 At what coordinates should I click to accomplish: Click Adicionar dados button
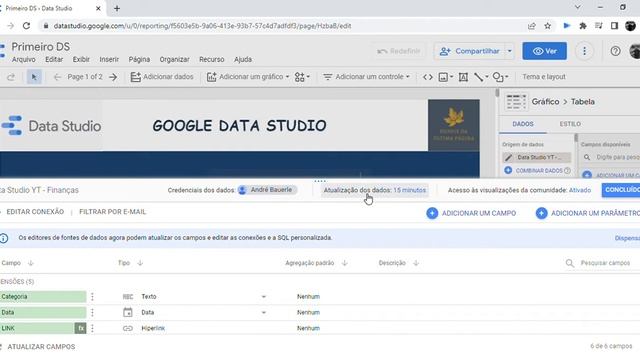point(162,77)
